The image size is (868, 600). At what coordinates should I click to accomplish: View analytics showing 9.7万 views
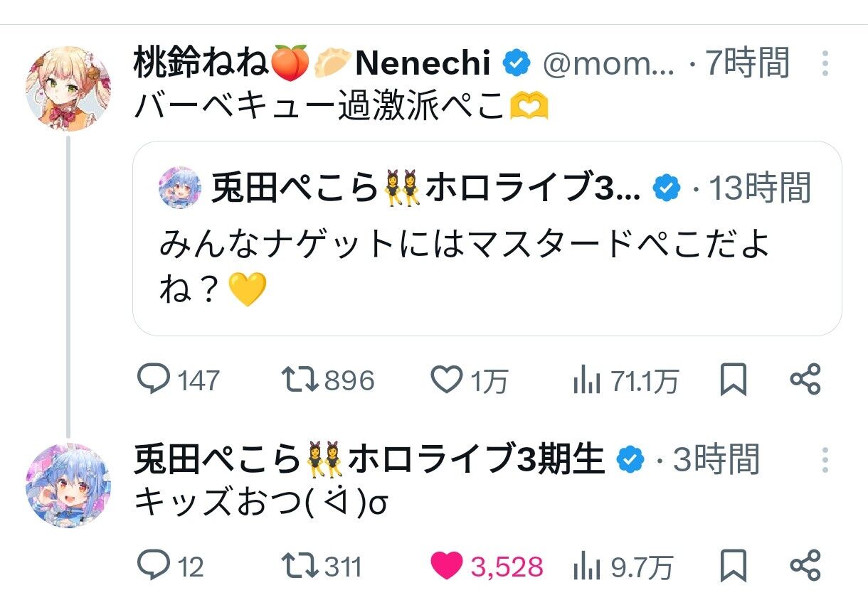pyautogui.click(x=585, y=567)
